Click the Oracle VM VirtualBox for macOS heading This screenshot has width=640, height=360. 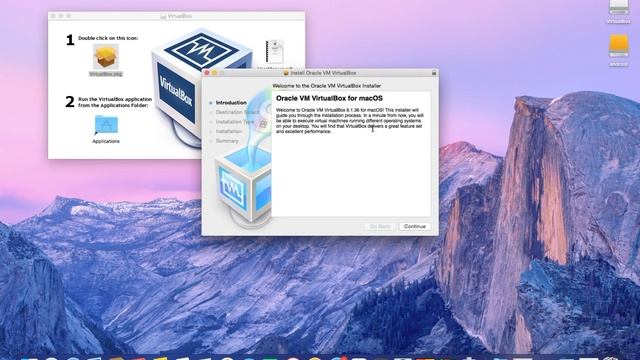(329, 98)
